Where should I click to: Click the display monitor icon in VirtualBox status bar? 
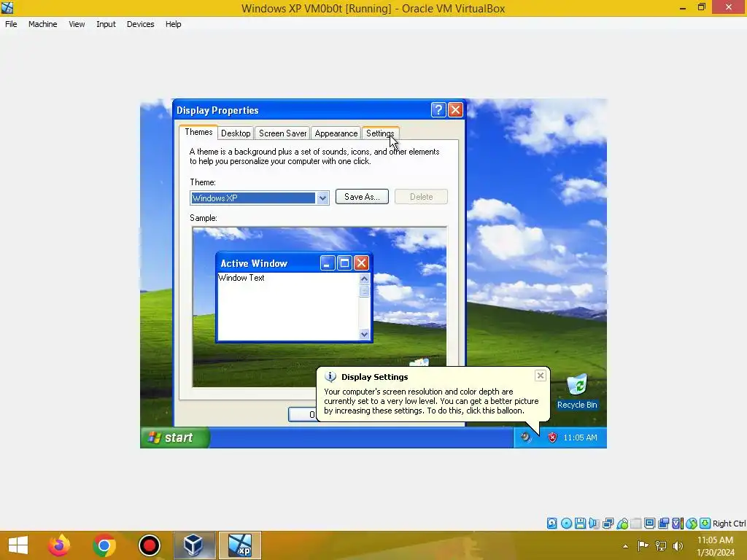(649, 524)
